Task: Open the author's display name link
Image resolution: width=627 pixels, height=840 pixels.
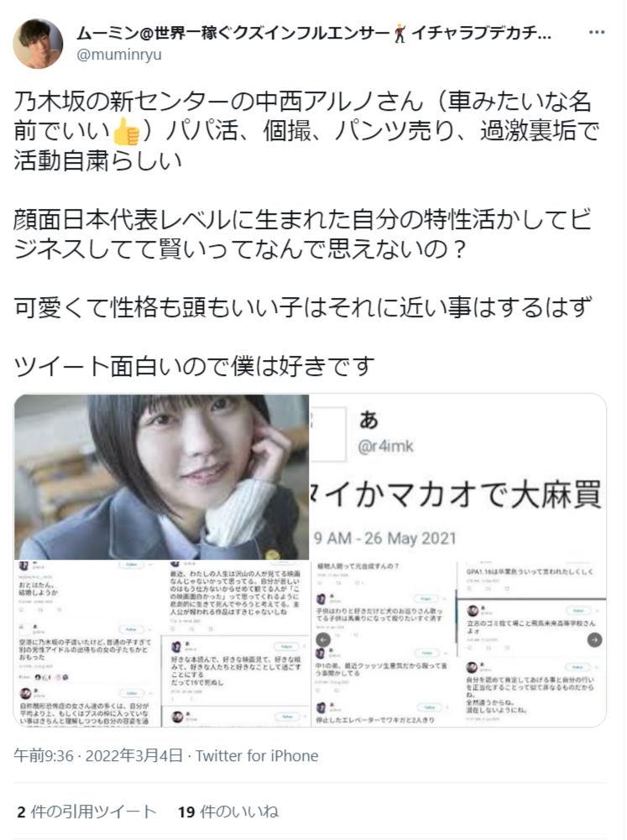Action: pos(314,34)
